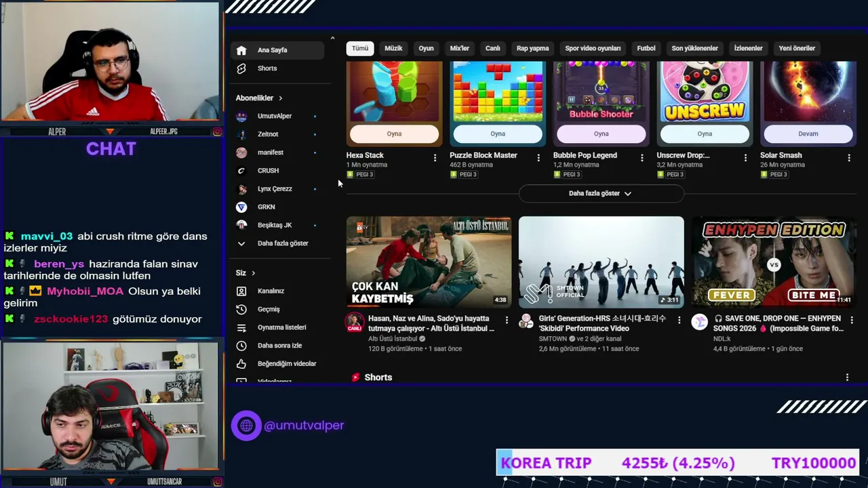
Task: Open Oynatma listeleri playlist icon
Action: [241, 327]
